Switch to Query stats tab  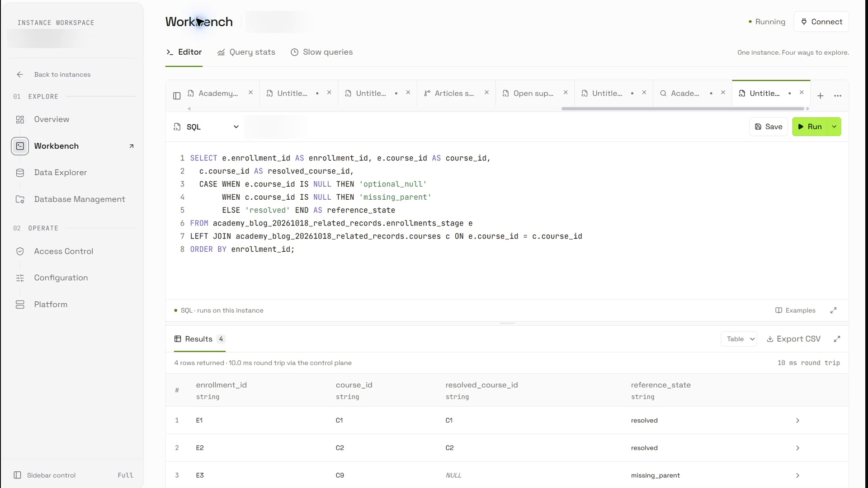[x=246, y=52]
